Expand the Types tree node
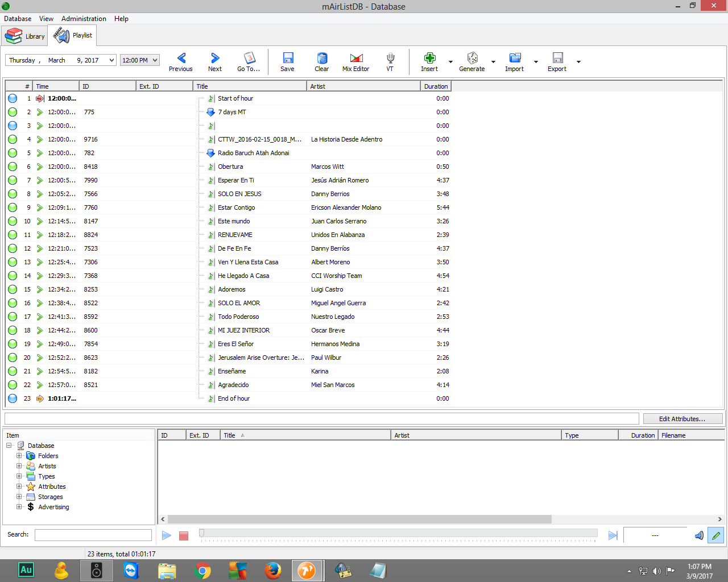 tap(19, 476)
